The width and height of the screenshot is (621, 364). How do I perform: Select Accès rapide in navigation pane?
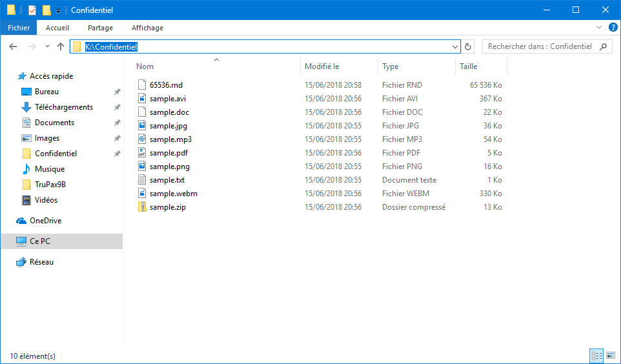[51, 76]
